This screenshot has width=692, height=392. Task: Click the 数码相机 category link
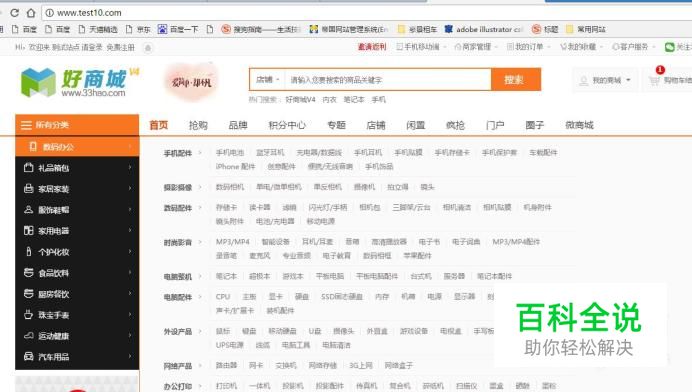pos(230,187)
